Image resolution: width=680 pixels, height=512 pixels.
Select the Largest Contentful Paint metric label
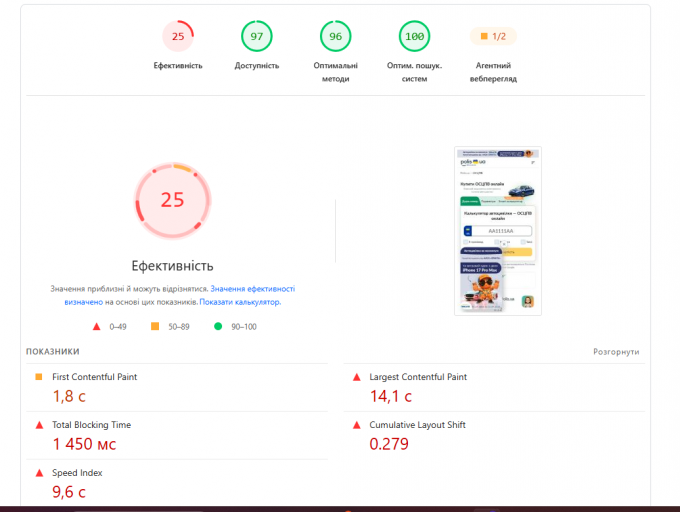point(418,377)
